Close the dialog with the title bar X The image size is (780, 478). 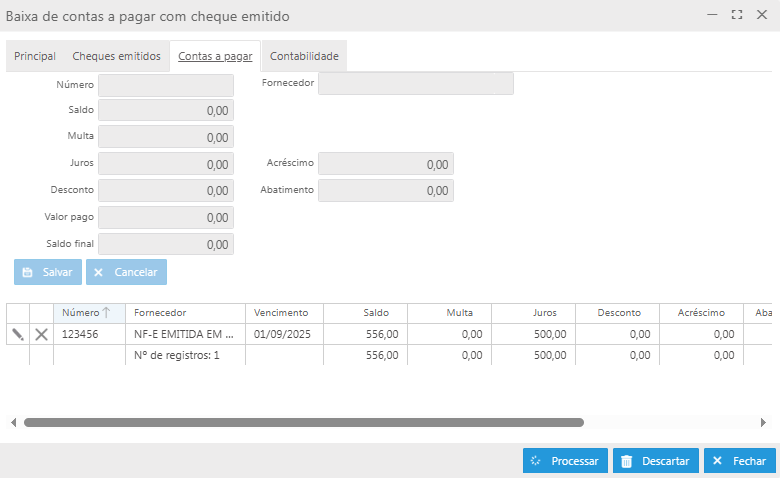[762, 15]
